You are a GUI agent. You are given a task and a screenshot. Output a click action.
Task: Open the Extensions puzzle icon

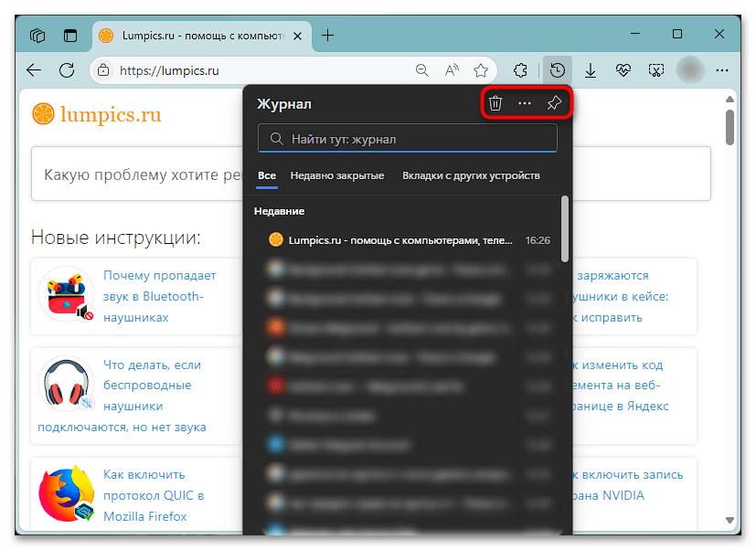tap(520, 70)
